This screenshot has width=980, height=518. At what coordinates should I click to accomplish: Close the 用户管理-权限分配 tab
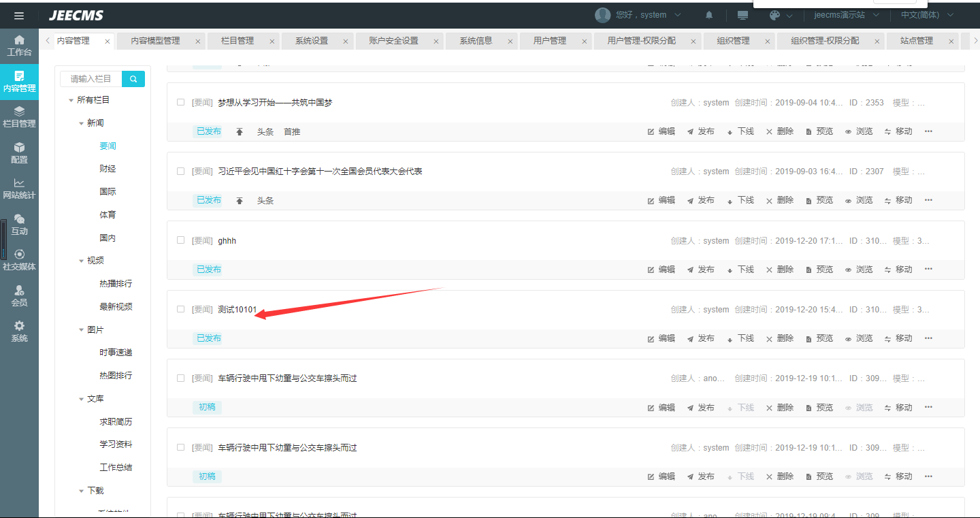[x=692, y=42]
